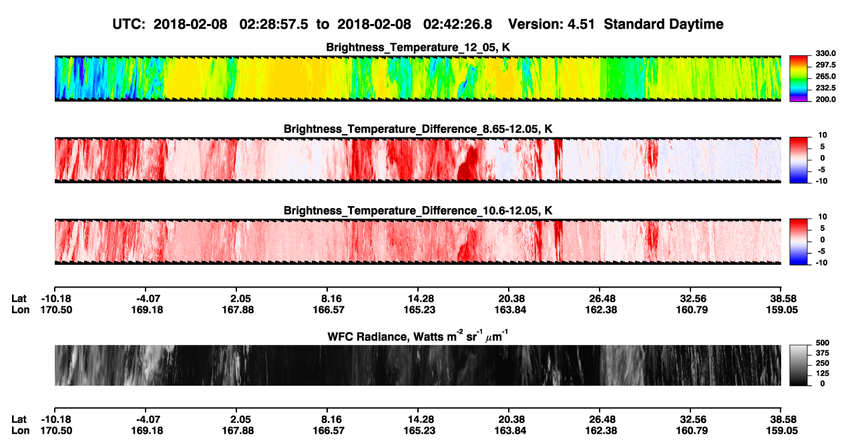Click longitude 163.84 under the WFC Radiance panel
The width and height of the screenshot is (868, 445).
pos(509,430)
